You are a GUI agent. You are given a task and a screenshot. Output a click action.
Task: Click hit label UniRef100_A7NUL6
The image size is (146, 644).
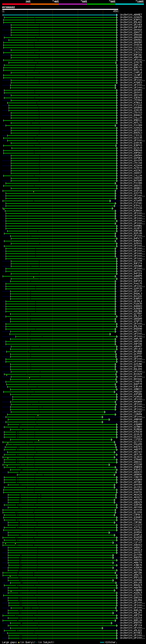click(131, 103)
